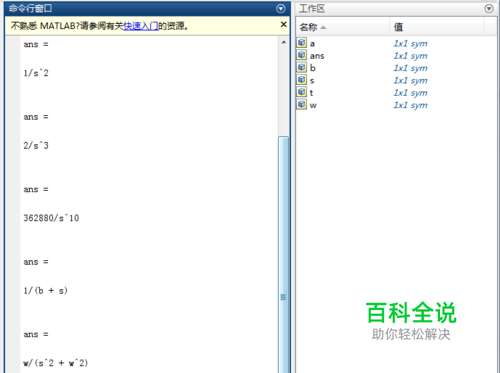The width and height of the screenshot is (500, 373).
Task: Click the output line 1/(b + s)
Action: pos(46,291)
